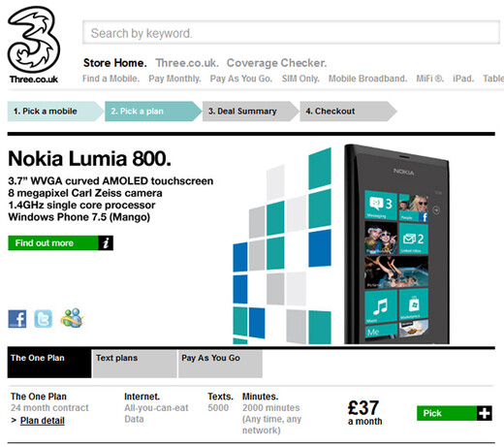The width and height of the screenshot is (504, 447).
Task: Share on Facebook icon
Action: (17, 319)
